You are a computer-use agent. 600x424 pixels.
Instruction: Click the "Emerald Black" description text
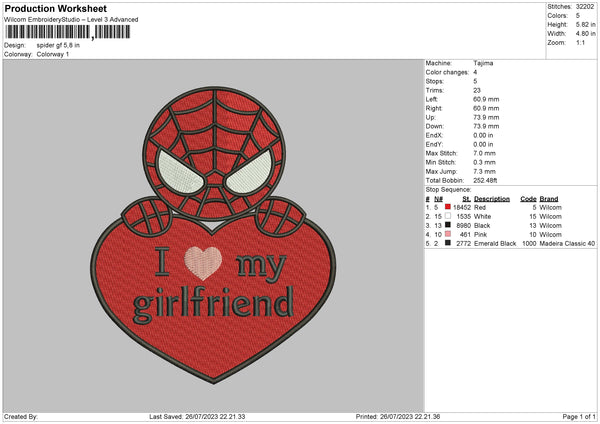point(495,243)
